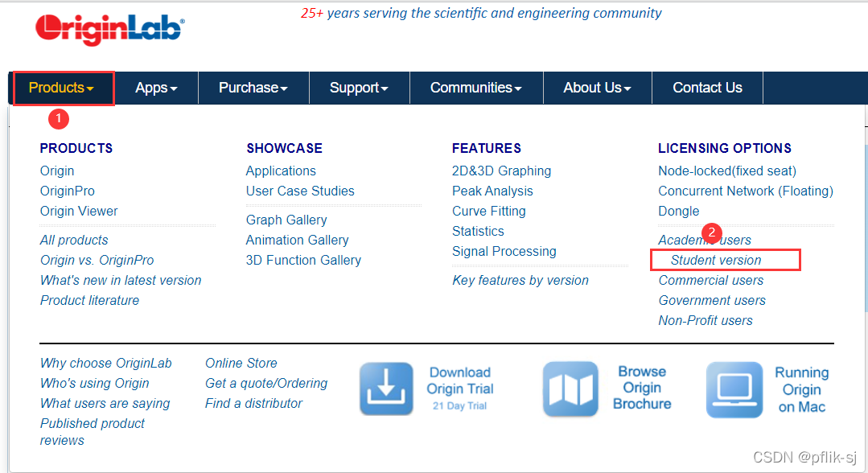The height and width of the screenshot is (473, 868).
Task: Open Published product reviews
Action: point(92,432)
